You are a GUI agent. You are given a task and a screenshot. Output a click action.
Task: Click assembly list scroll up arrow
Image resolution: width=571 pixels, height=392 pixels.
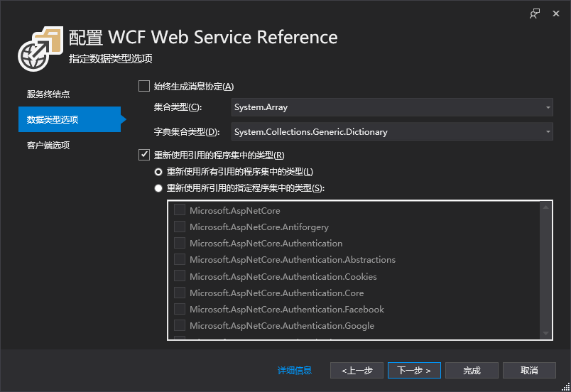[545, 207]
